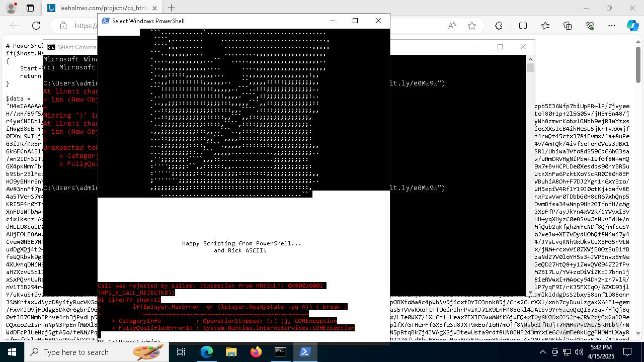The width and height of the screenshot is (644, 362).
Task: Open the Action Center notifications
Action: point(627,352)
